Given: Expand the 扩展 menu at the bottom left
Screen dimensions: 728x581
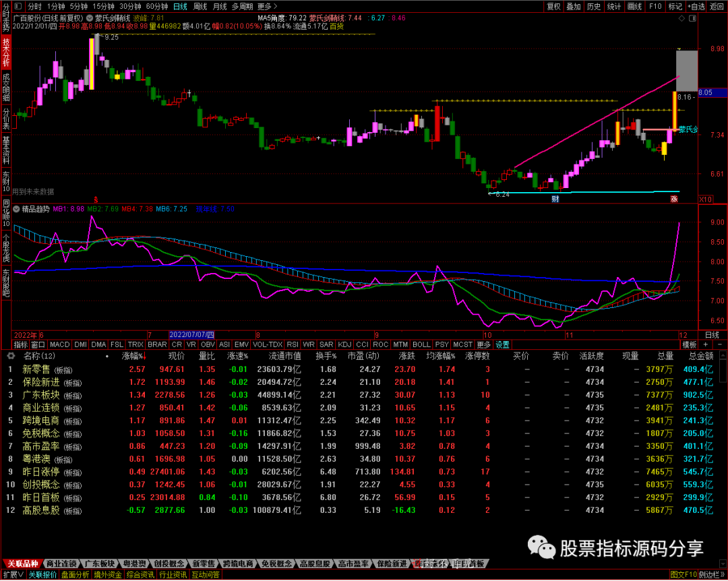Looking at the screenshot, I should point(13,575).
